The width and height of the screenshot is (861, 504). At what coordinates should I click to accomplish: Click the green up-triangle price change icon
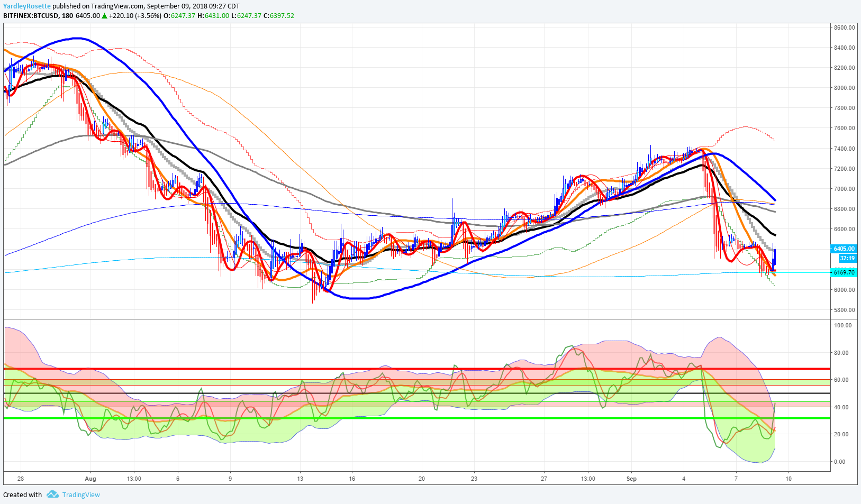[x=105, y=16]
